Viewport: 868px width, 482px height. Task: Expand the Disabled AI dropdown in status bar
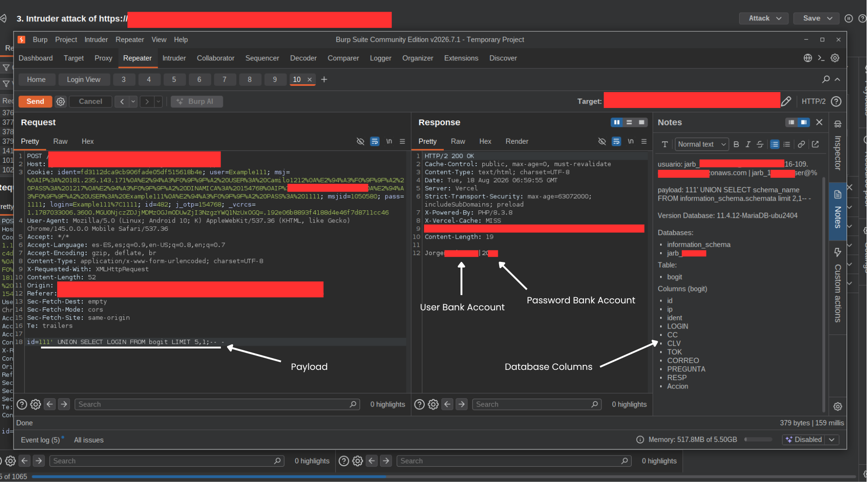tap(832, 440)
